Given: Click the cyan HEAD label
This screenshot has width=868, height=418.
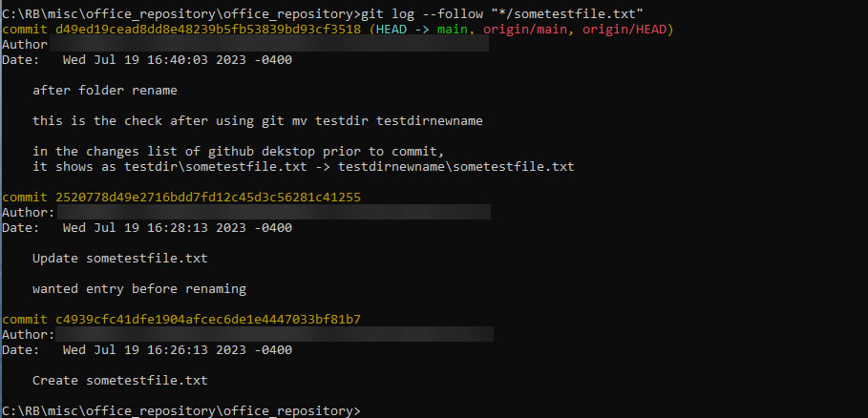Looking at the screenshot, I should click(391, 30).
